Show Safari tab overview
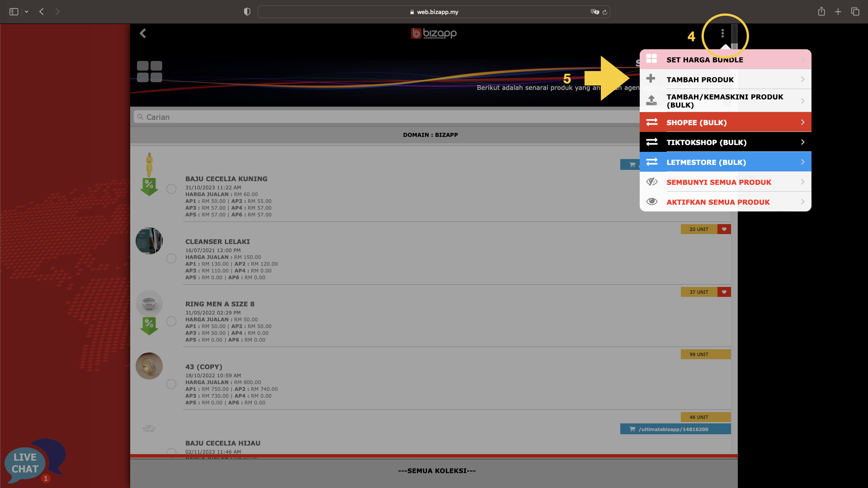 (x=855, y=12)
